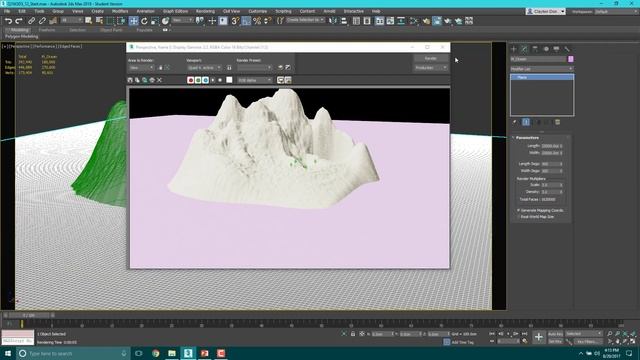
Task: Switch to the Display command panel
Action: (x=556, y=49)
